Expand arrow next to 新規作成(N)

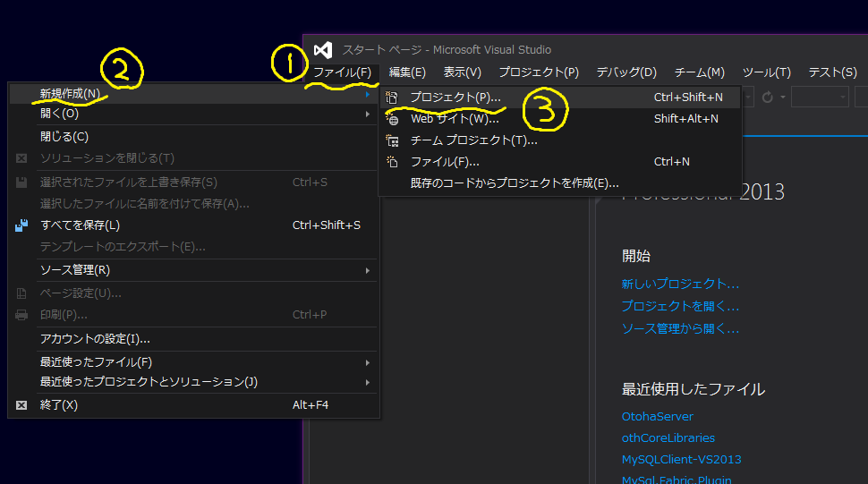click(x=368, y=95)
